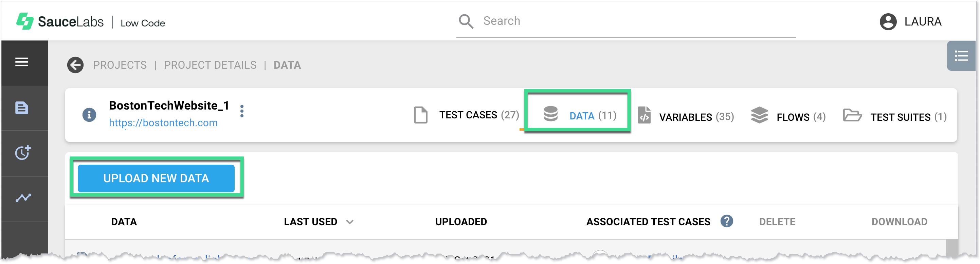Click the document icon in left sidebar

pyautogui.click(x=22, y=108)
